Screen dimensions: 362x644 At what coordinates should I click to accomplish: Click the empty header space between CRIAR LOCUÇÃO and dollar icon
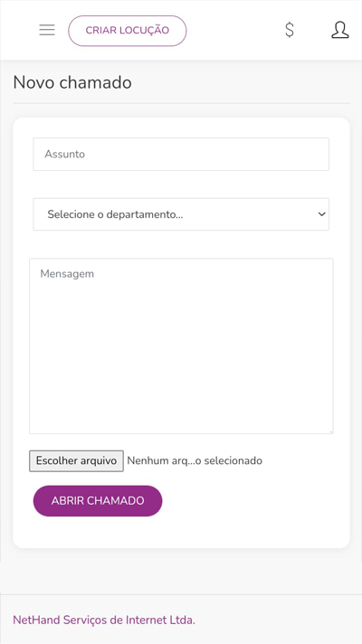click(x=234, y=30)
